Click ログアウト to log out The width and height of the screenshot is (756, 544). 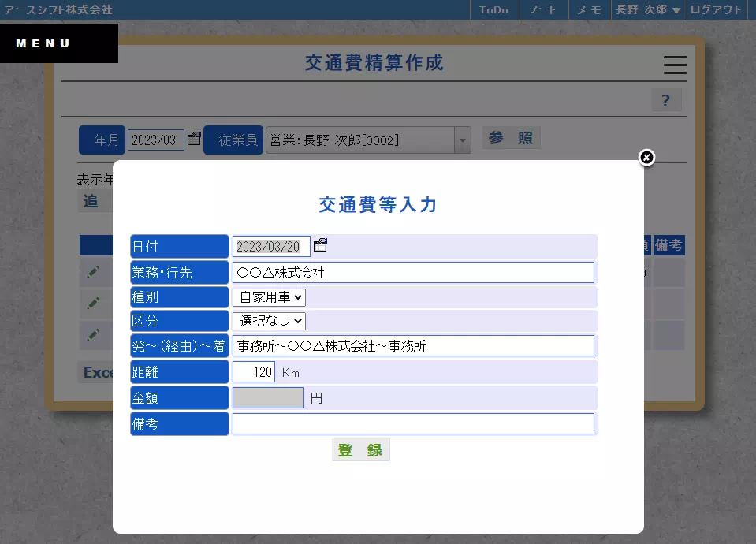coord(715,10)
